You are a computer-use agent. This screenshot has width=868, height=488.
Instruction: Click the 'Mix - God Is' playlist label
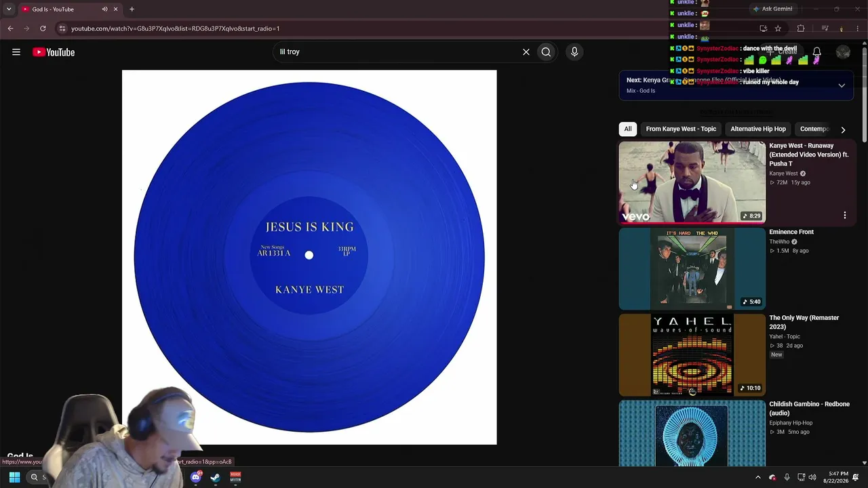641,91
